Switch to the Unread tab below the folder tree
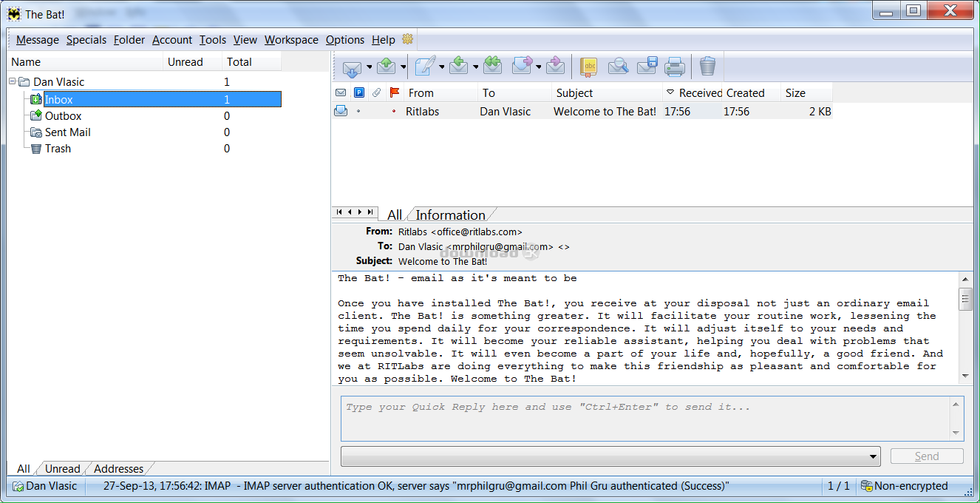 pyautogui.click(x=62, y=468)
